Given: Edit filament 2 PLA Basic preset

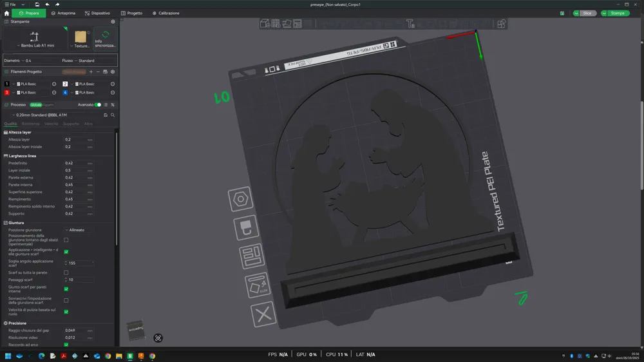Looking at the screenshot, I should coord(113,84).
